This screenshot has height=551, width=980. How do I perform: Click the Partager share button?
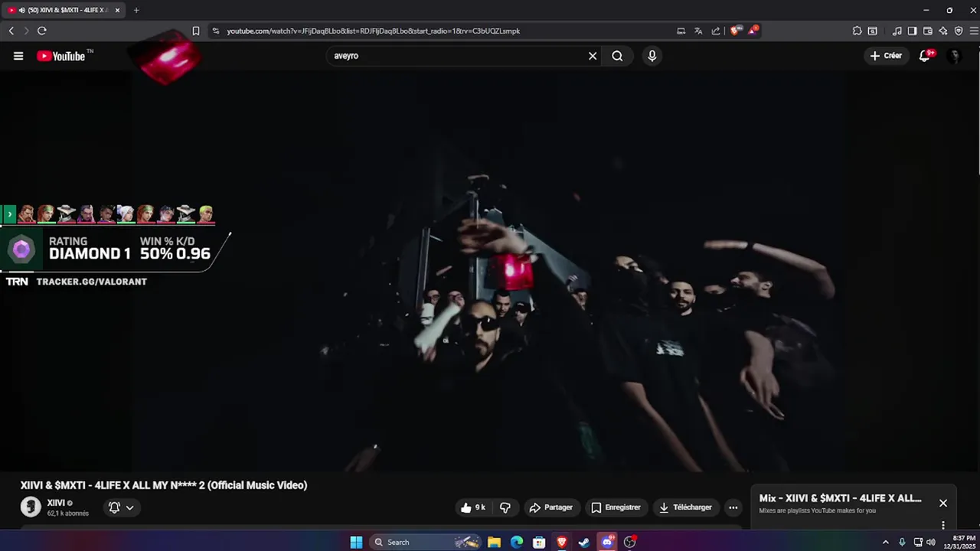point(551,507)
